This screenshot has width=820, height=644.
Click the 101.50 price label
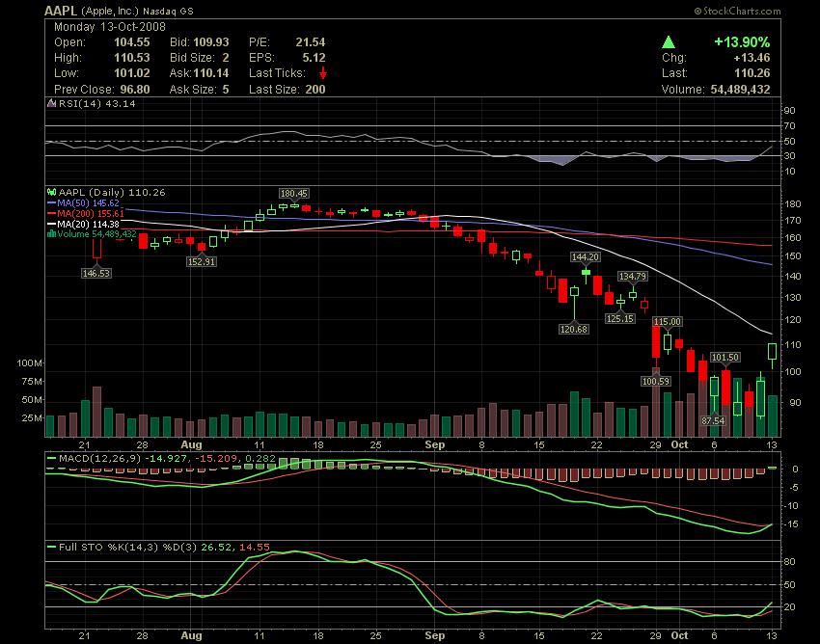click(725, 357)
